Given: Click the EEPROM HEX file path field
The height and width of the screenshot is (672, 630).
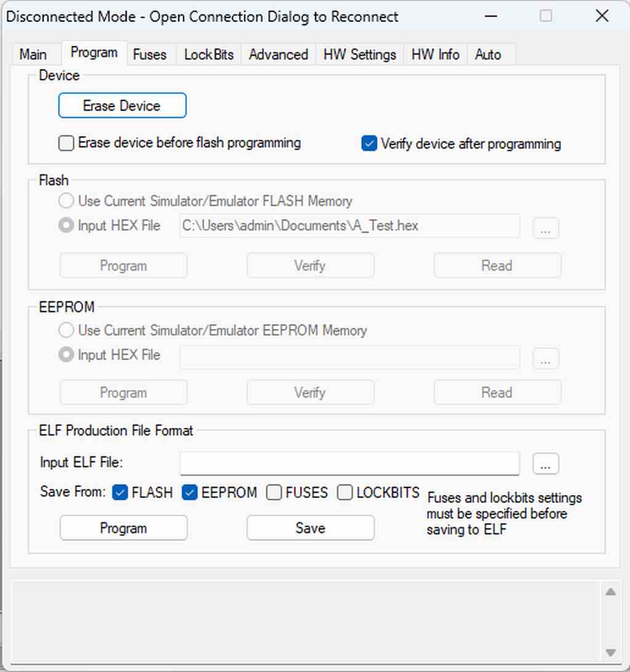Looking at the screenshot, I should pos(349,357).
